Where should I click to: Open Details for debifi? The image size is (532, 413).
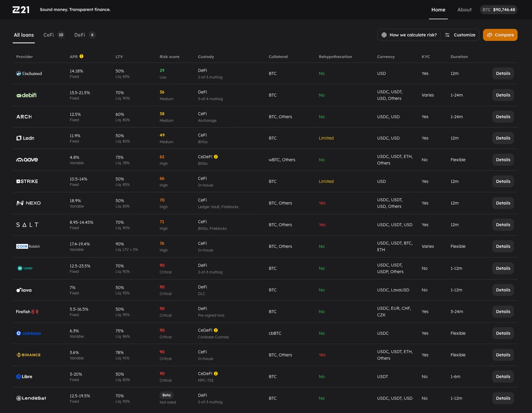[503, 95]
